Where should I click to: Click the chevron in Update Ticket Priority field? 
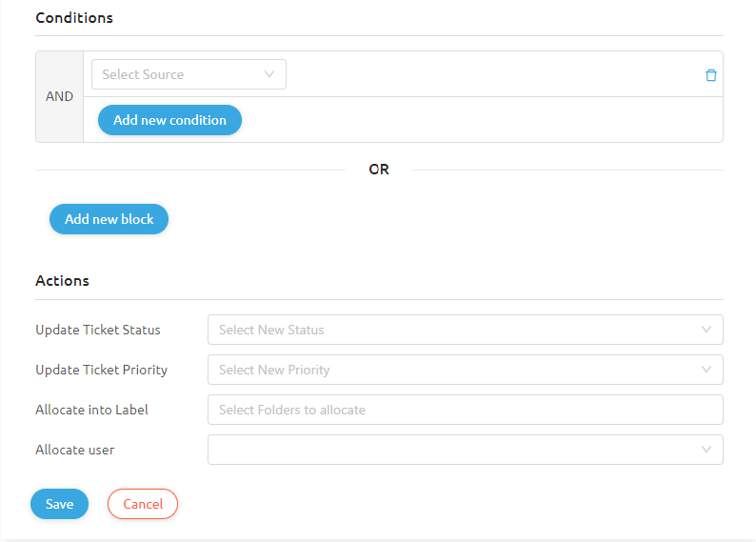(x=706, y=370)
